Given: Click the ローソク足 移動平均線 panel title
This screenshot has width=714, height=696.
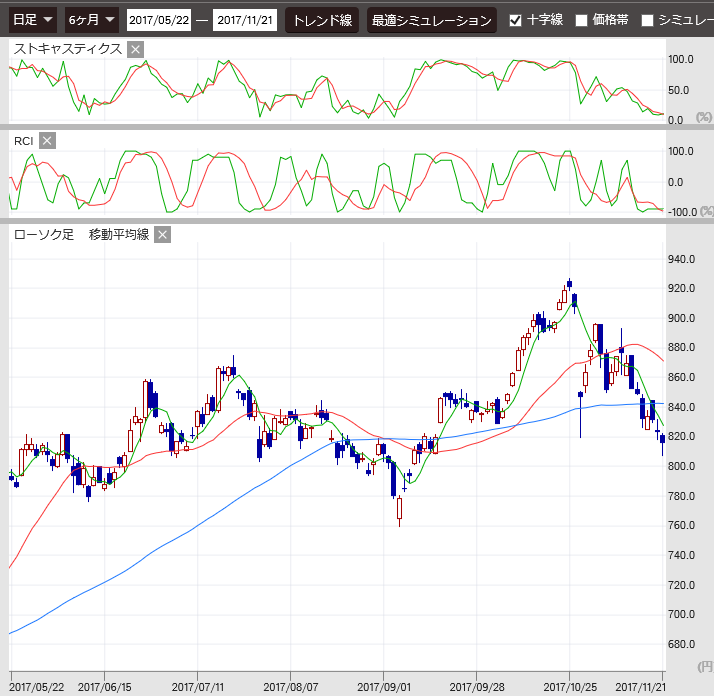Looking at the screenshot, I should click(81, 235).
